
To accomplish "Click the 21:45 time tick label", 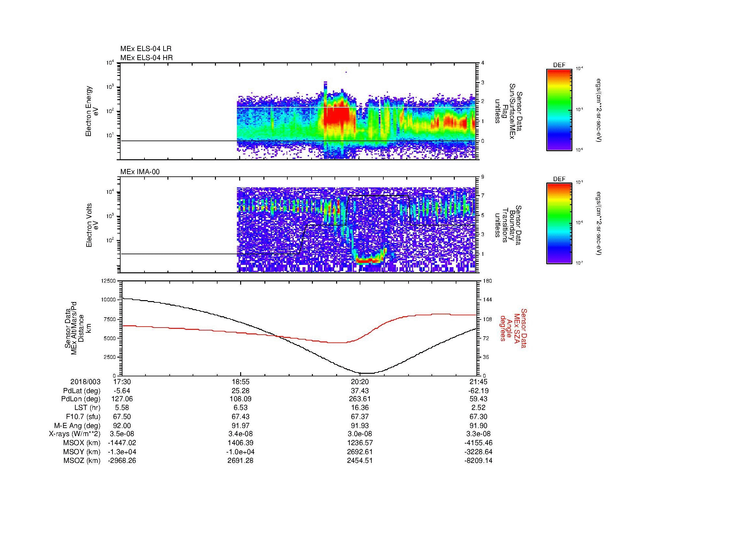I will coord(479,382).
